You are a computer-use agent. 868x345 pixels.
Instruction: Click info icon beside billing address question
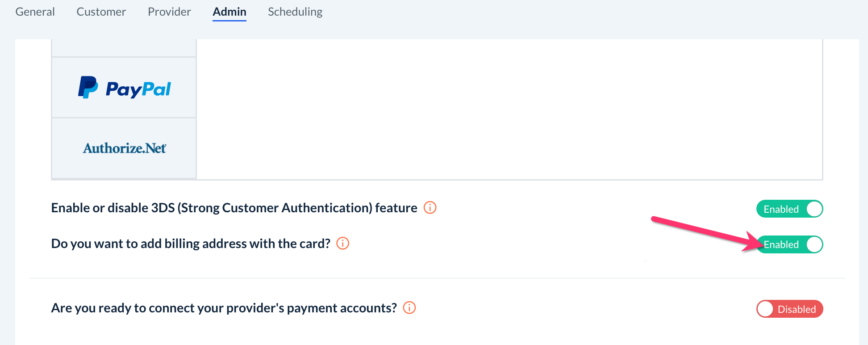tap(342, 244)
